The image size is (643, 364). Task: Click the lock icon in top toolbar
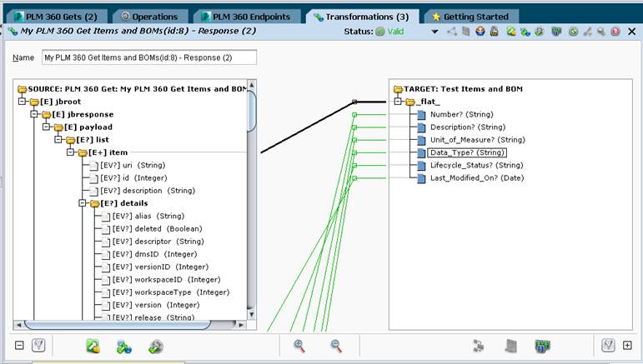[495, 31]
